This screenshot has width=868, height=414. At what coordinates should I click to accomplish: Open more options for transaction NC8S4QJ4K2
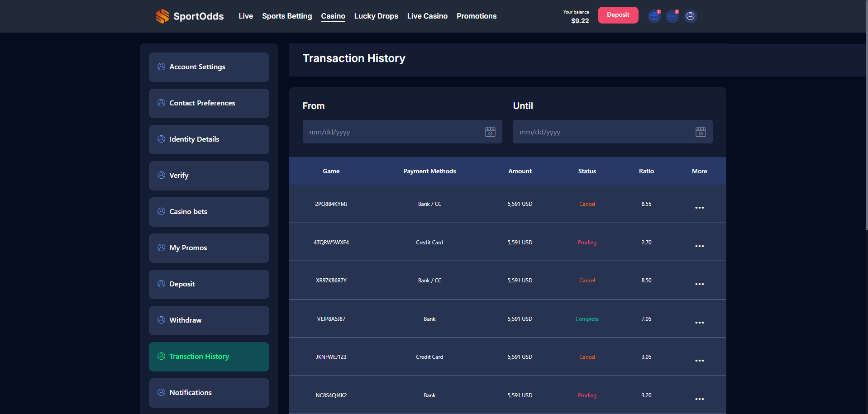[x=699, y=399]
